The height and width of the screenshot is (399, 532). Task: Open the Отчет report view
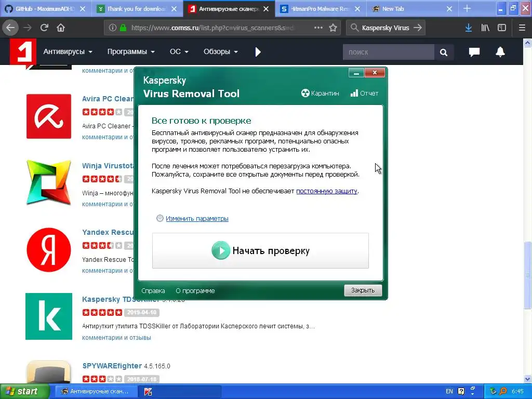coord(364,94)
